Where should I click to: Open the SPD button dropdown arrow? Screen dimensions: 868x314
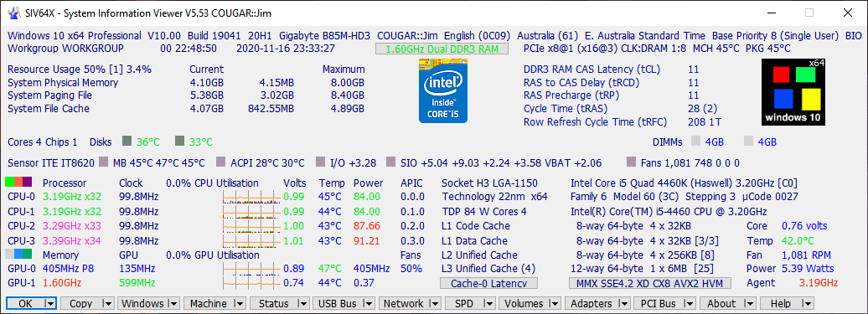[x=488, y=303]
